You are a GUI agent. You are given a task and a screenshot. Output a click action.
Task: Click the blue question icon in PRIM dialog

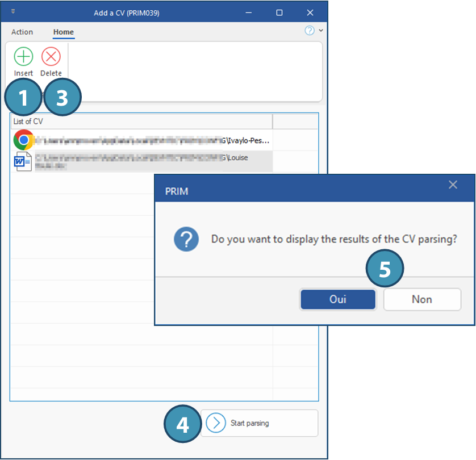click(x=186, y=239)
